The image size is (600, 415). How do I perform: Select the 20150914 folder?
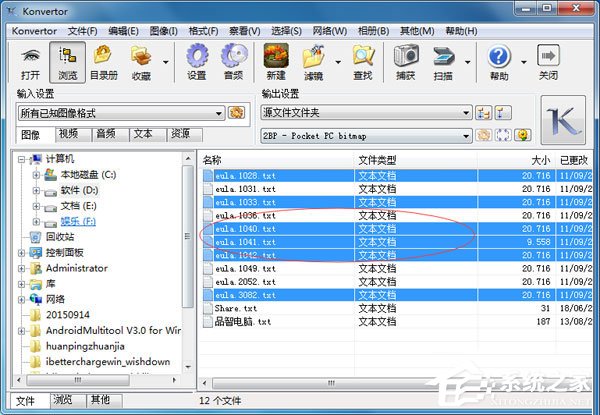[68, 315]
